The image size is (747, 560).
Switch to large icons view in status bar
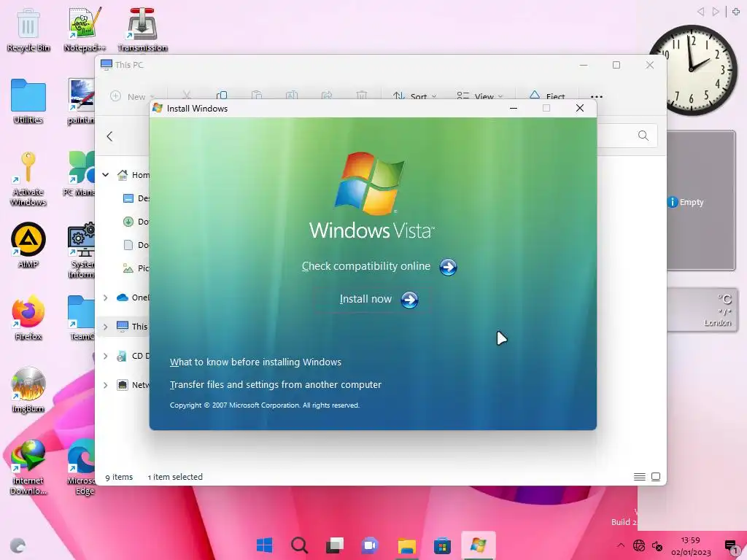(656, 477)
